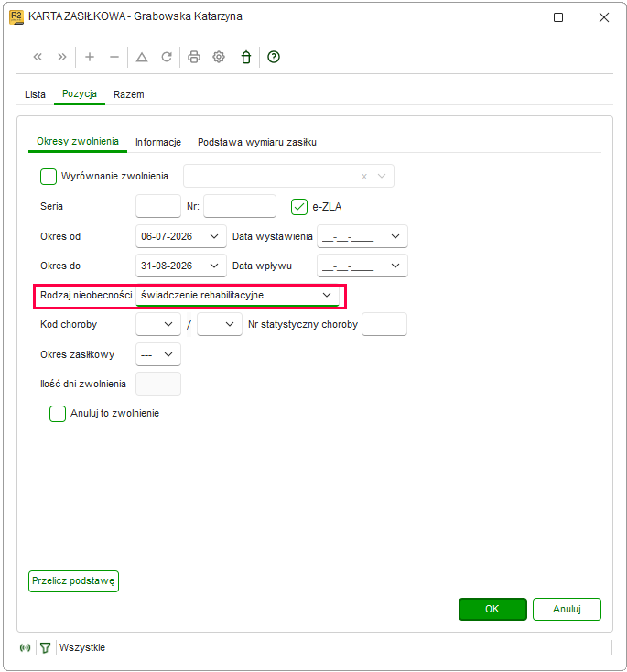This screenshot has width=627, height=672.
Task: Click into the Seria input field
Action: [158, 206]
